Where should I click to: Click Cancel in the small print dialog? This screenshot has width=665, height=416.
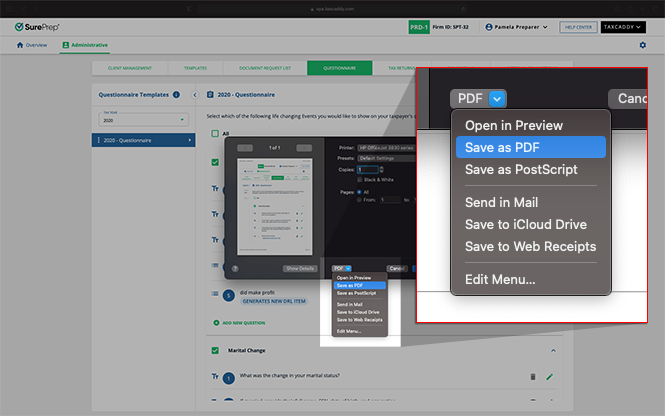[397, 268]
